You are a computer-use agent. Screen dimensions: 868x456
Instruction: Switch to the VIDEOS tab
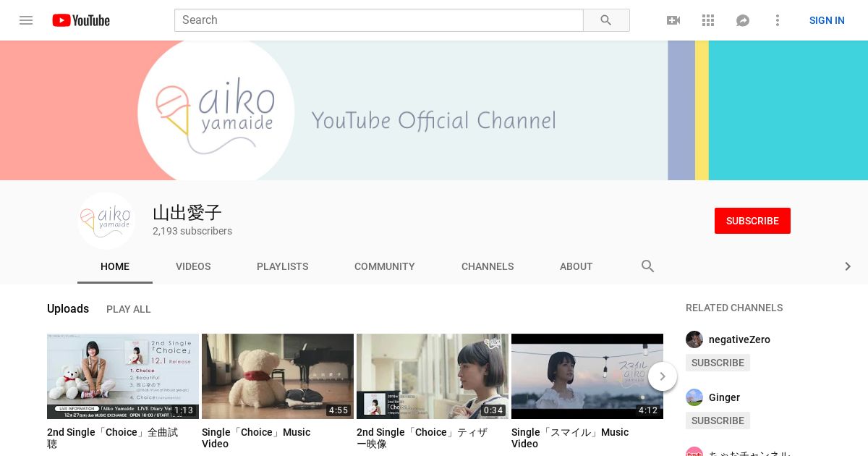point(193,266)
